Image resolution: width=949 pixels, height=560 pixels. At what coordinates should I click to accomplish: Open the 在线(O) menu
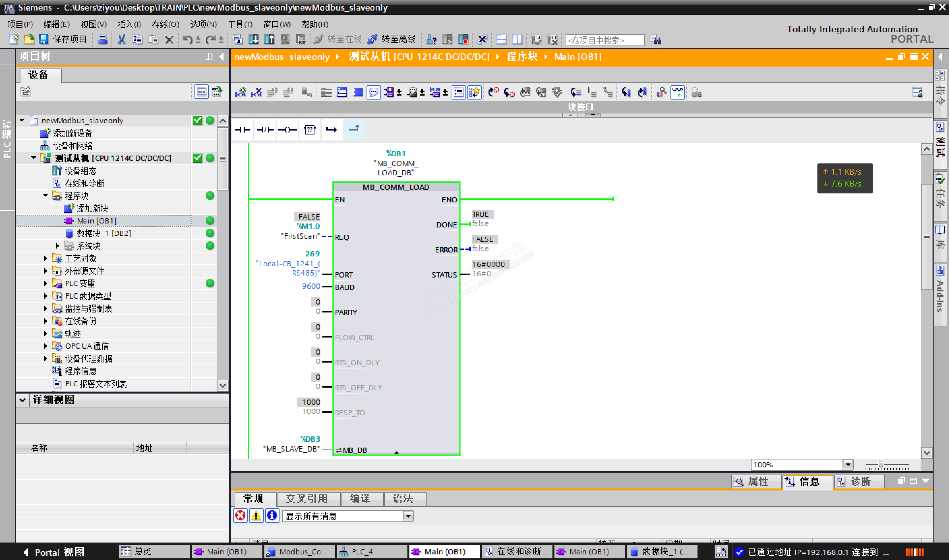pyautogui.click(x=165, y=24)
